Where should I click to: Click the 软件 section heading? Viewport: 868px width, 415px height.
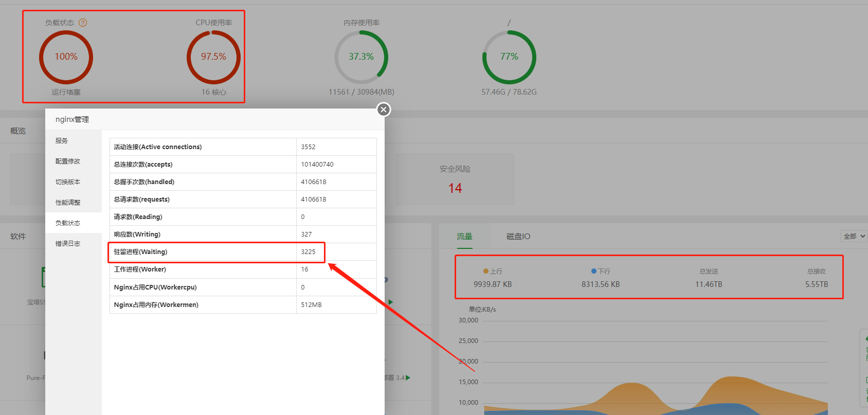tap(18, 237)
